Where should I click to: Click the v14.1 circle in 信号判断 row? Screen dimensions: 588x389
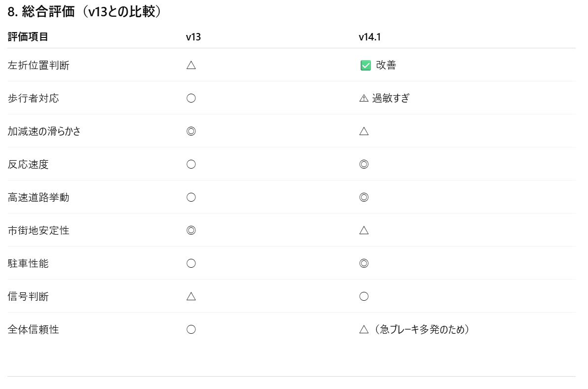(364, 297)
